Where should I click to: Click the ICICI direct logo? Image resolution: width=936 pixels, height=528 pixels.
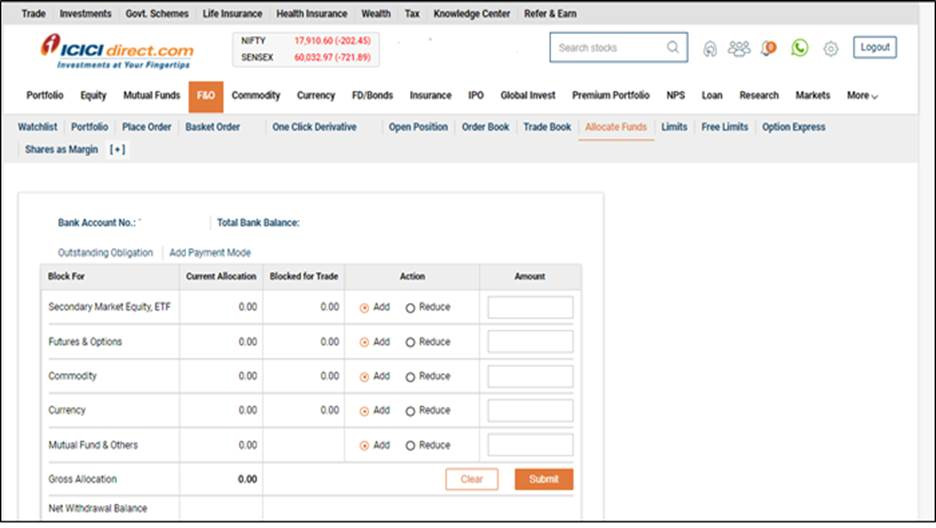click(117, 50)
